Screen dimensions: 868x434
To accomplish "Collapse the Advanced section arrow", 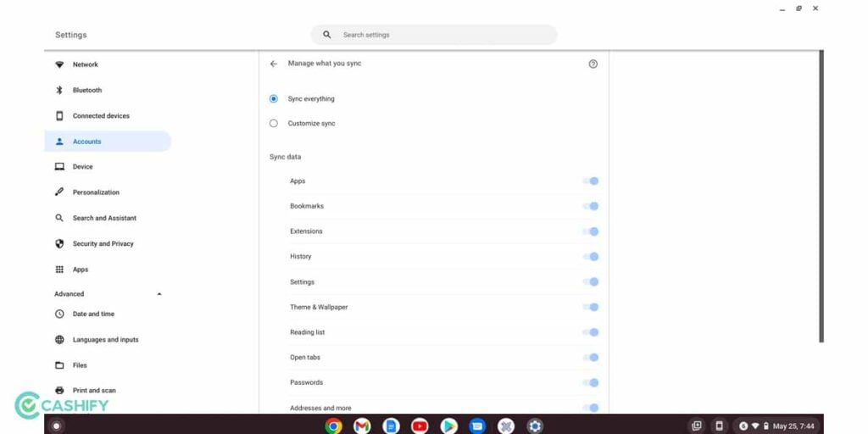I will point(159,294).
